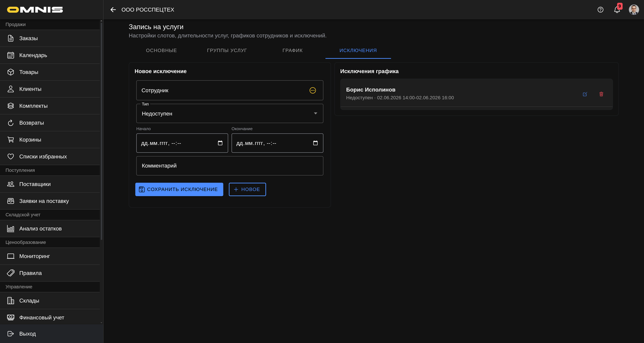This screenshot has width=644, height=343.
Task: Open Анализ остатков in the sidebar
Action: [x=50, y=229]
